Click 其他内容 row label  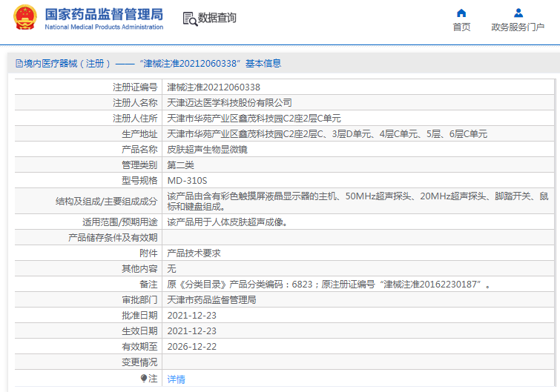coord(139,268)
